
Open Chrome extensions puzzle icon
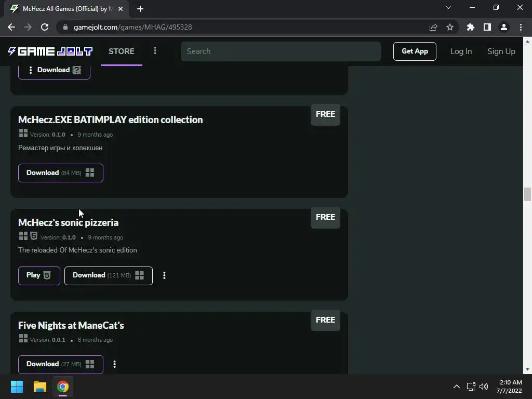click(x=471, y=27)
